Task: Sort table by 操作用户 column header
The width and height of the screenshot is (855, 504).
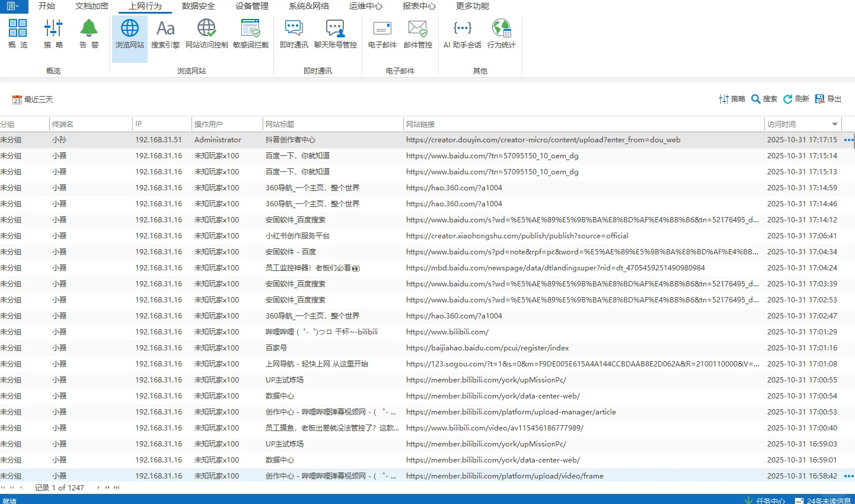Action: 228,124
